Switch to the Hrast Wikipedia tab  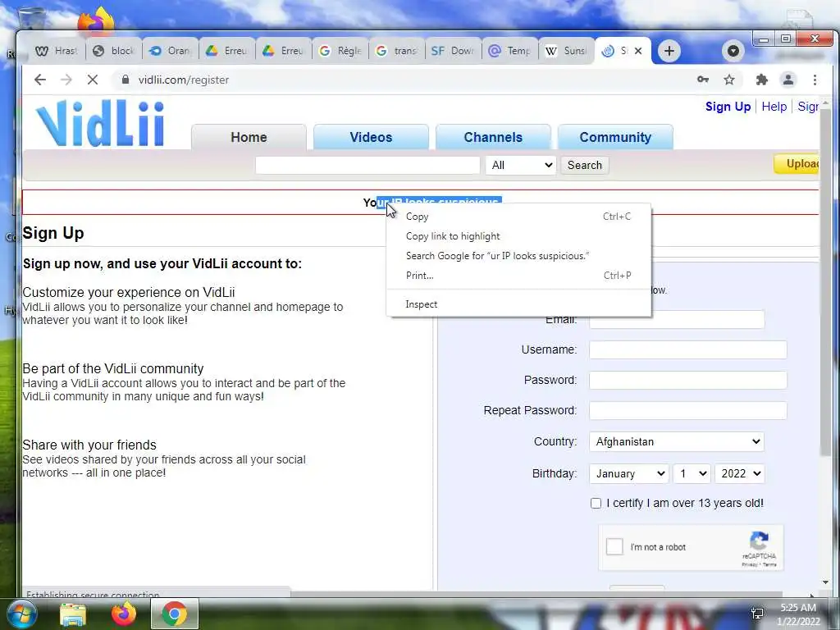click(57, 51)
